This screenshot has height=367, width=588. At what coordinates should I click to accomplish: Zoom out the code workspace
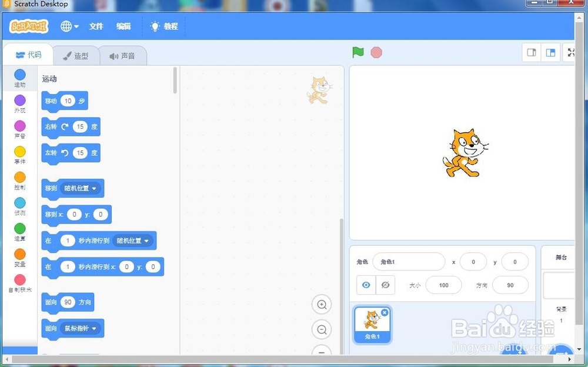coord(322,329)
